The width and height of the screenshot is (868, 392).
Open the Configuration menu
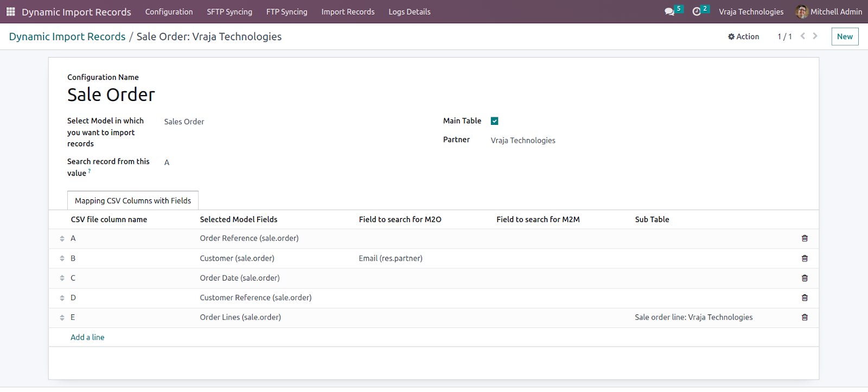pos(169,11)
